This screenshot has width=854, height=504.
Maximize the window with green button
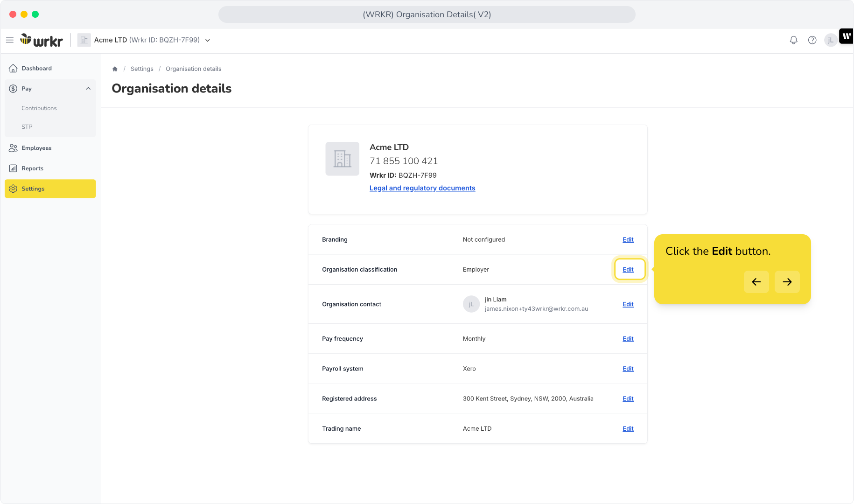click(x=35, y=14)
